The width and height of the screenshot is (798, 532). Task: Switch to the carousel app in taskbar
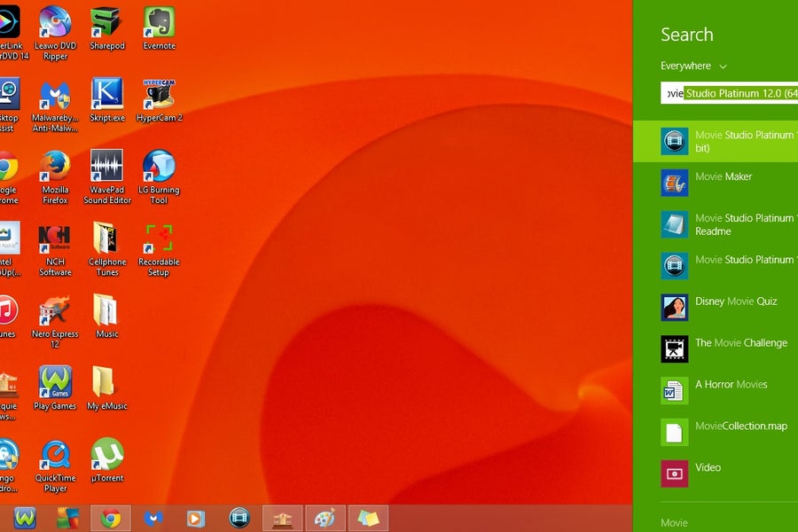(x=283, y=518)
